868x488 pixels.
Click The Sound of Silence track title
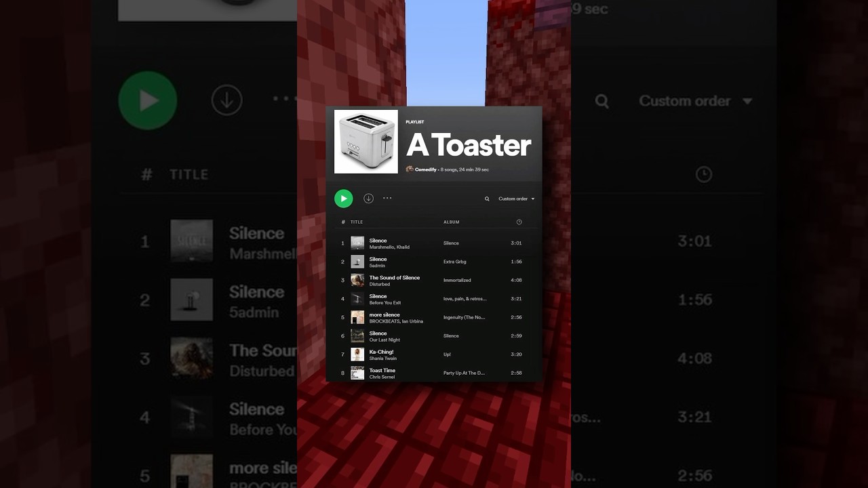pos(395,278)
